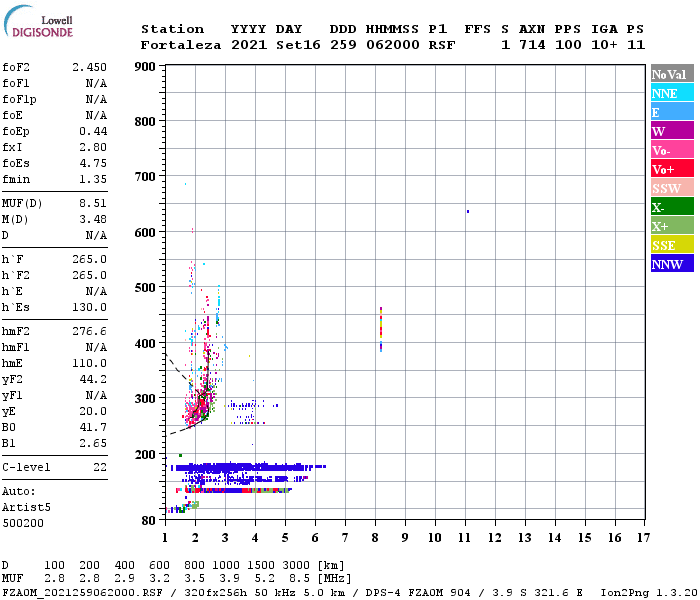Screen dimensions: 700x600
Task: Click the 12 label on frequency axis
Action: coord(495,538)
